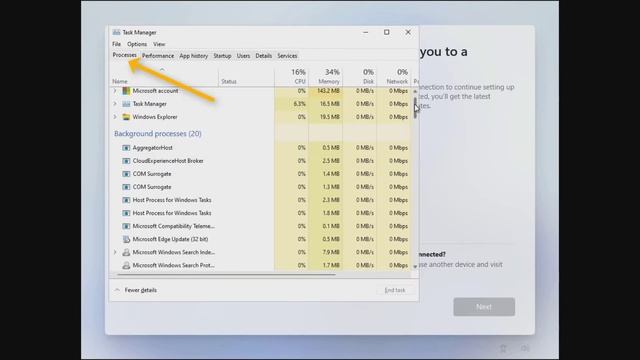Select the Microsoft Windows Search Prot... name
This screenshot has height=360, width=640.
[173, 265]
